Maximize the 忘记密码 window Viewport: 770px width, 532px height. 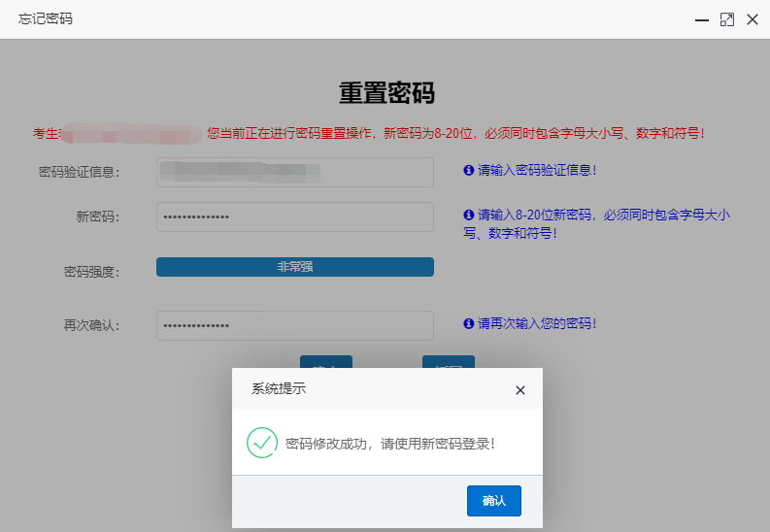pyautogui.click(x=726, y=19)
